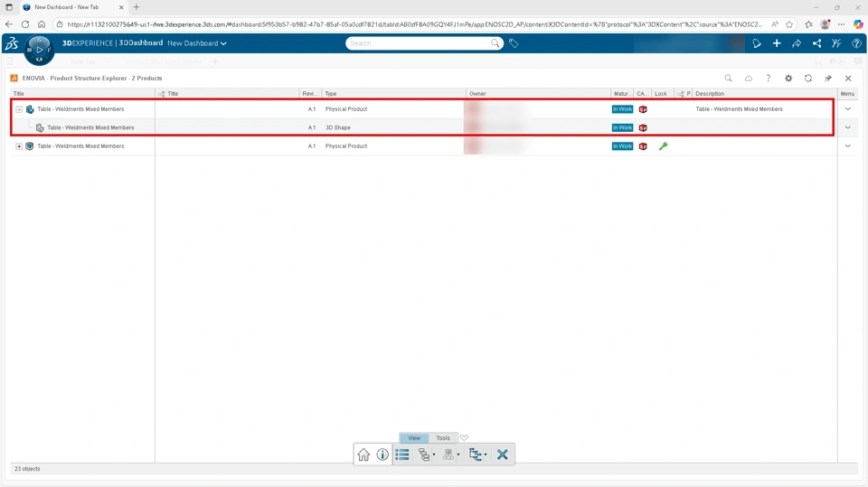Open the Information icon in action bar
Screen dimensions: 868x487
coord(382,454)
